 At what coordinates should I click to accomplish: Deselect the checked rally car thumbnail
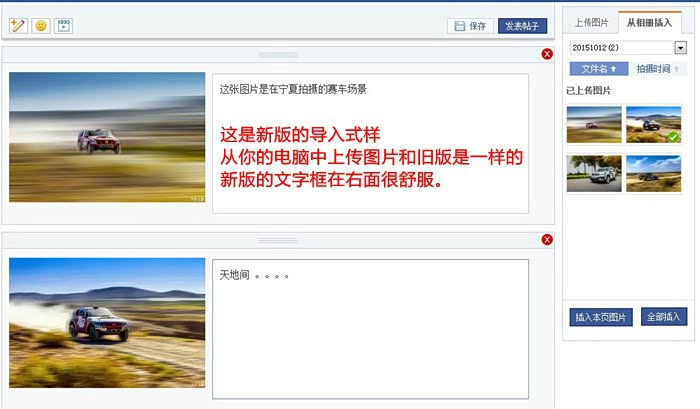pyautogui.click(x=654, y=124)
